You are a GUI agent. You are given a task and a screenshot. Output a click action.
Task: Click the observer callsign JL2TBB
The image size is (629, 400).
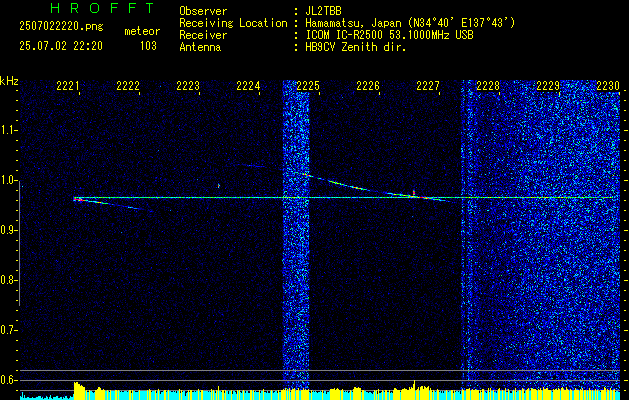323,11
